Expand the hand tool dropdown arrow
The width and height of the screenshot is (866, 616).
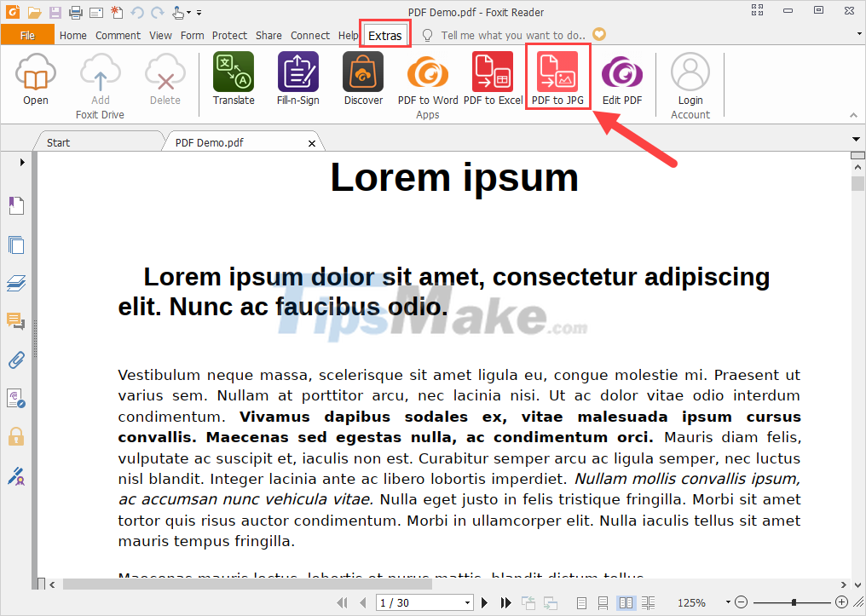tap(189, 13)
